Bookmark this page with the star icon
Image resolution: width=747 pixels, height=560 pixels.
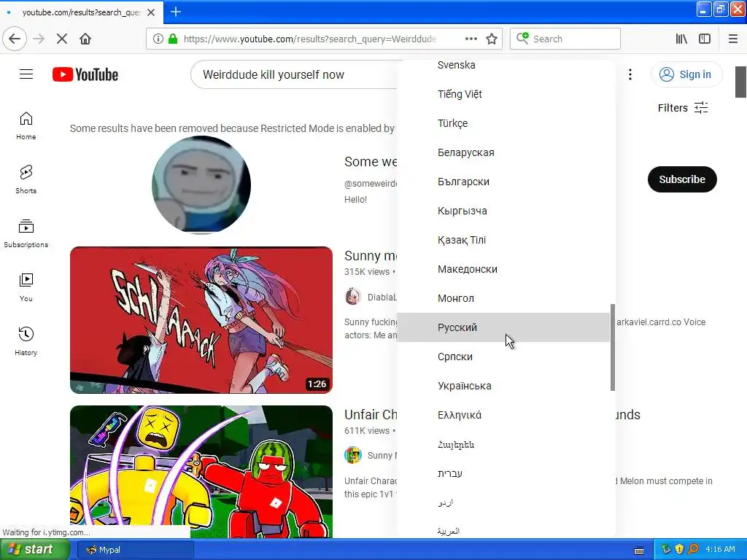coord(492,39)
